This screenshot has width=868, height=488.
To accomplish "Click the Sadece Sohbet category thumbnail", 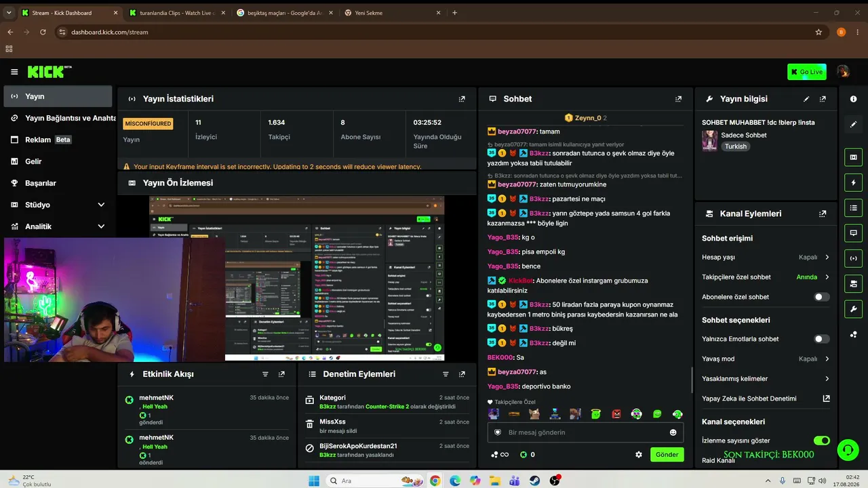I will [709, 140].
